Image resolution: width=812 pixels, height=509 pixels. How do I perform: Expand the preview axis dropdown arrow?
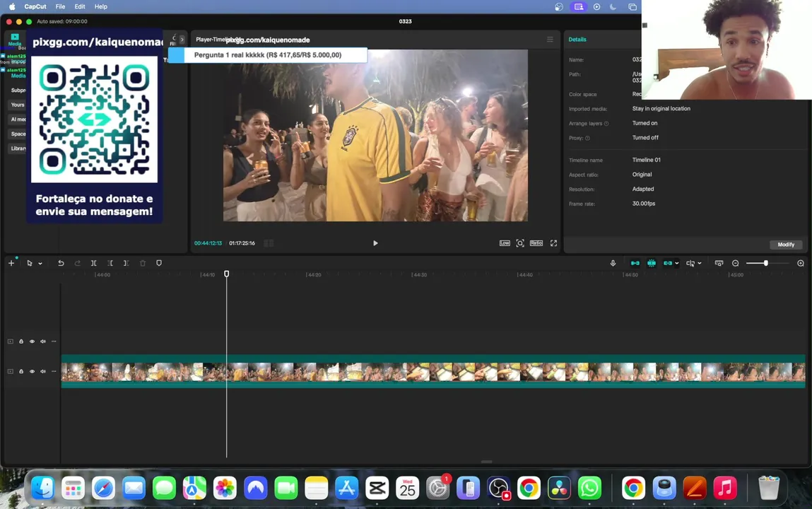click(x=700, y=263)
